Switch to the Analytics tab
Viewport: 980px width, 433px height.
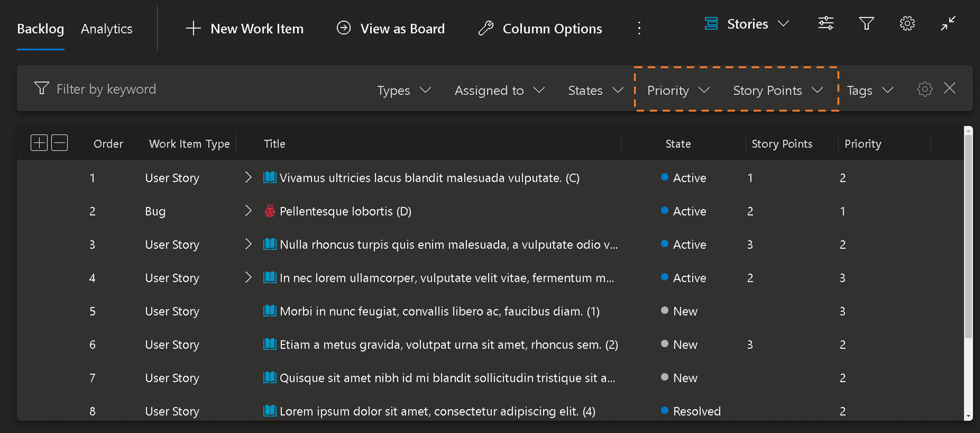pos(107,28)
